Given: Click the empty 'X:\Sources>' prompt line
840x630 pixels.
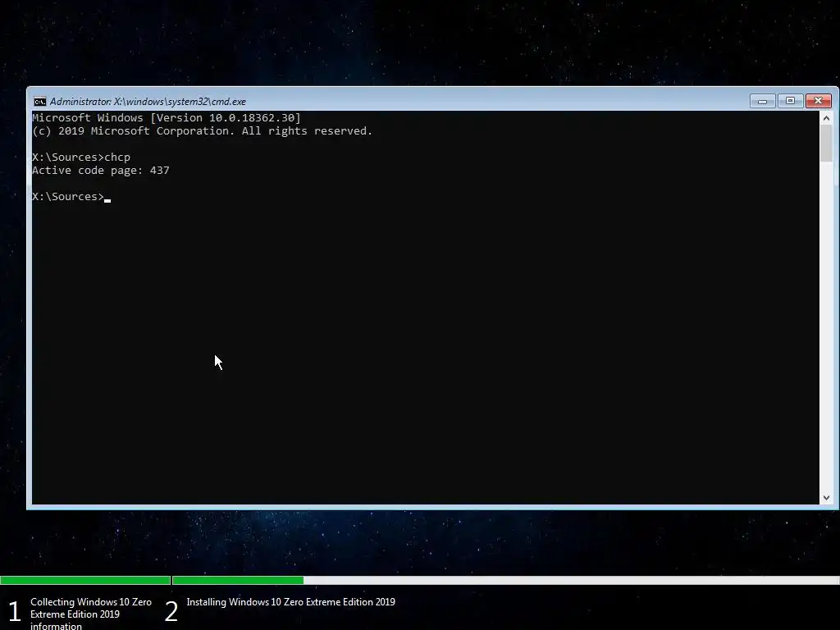Looking at the screenshot, I should click(71, 197).
